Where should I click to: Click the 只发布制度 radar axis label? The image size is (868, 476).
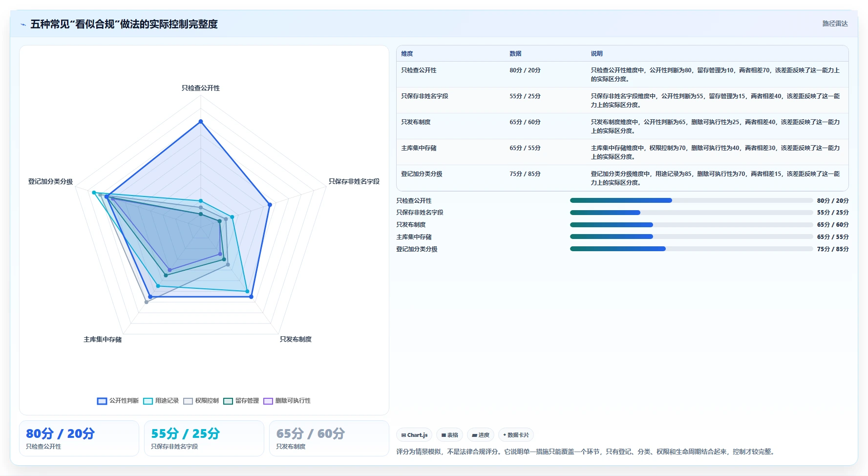(x=296, y=339)
